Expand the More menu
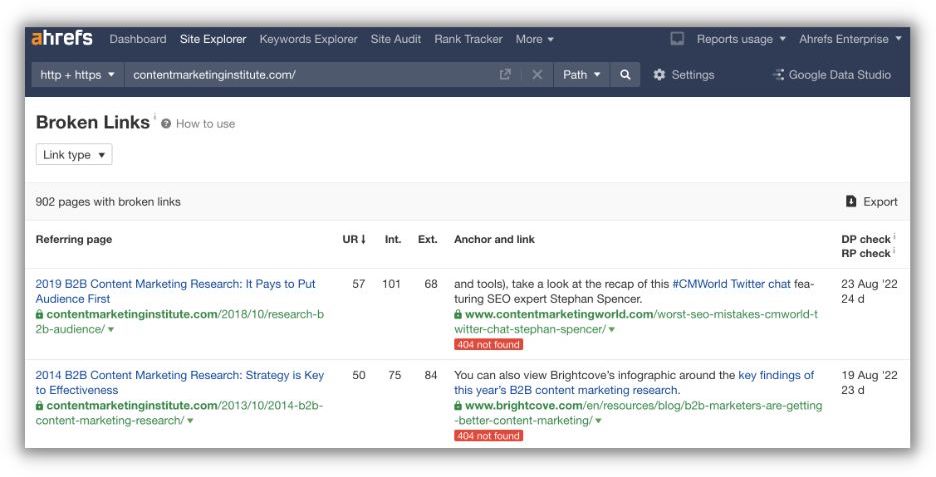The width and height of the screenshot is (936, 477). coord(534,39)
